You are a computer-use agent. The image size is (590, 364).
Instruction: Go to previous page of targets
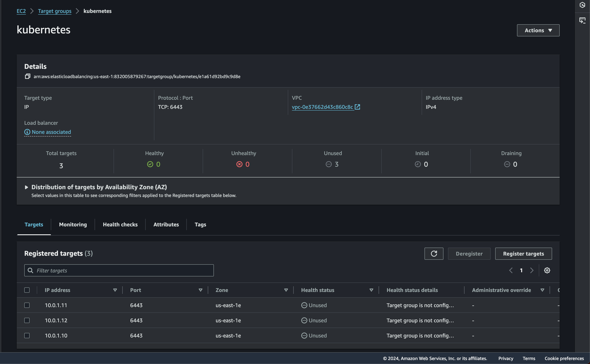(x=511, y=270)
